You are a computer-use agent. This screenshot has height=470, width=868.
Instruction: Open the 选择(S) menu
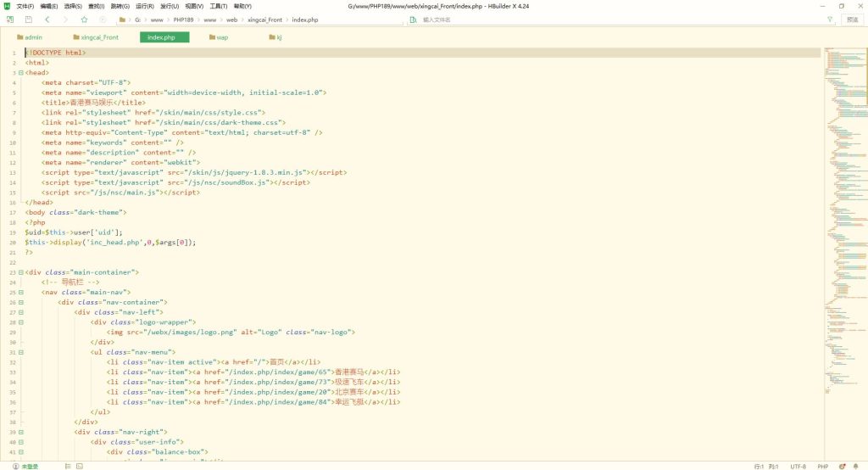73,6
